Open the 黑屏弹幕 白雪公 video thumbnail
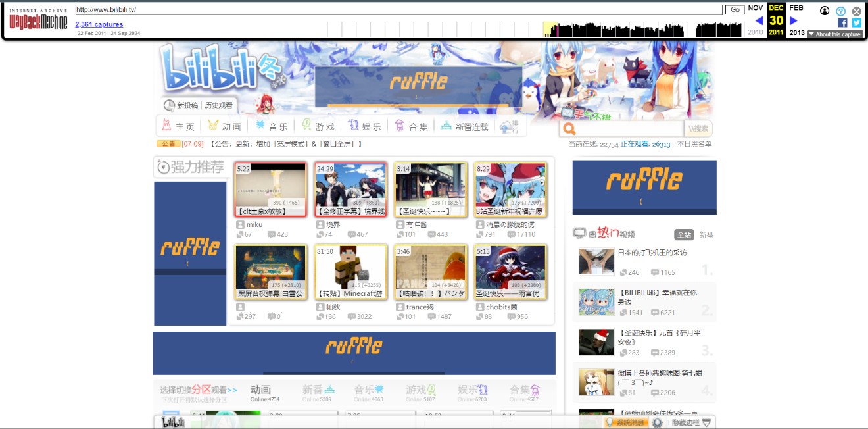This screenshot has width=868, height=429. click(x=270, y=272)
